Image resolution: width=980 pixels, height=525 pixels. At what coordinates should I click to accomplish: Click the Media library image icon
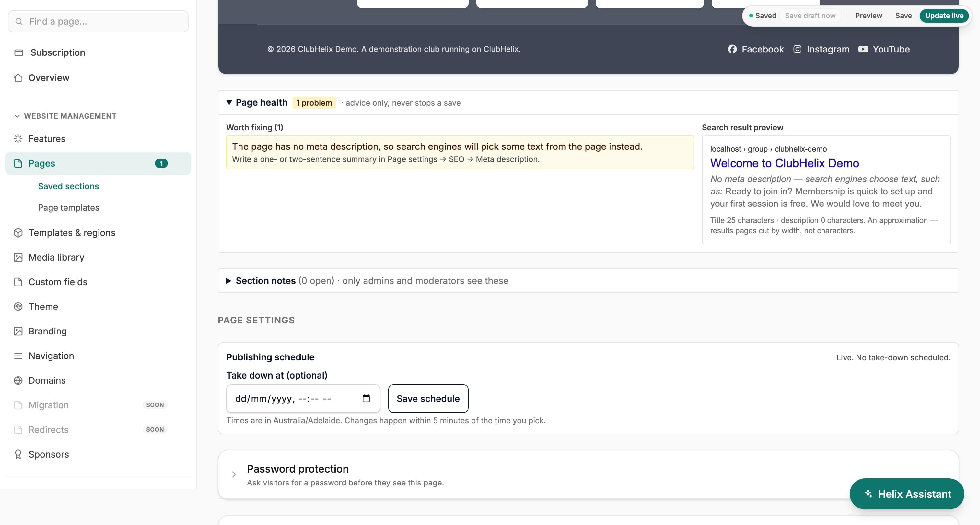pyautogui.click(x=18, y=257)
